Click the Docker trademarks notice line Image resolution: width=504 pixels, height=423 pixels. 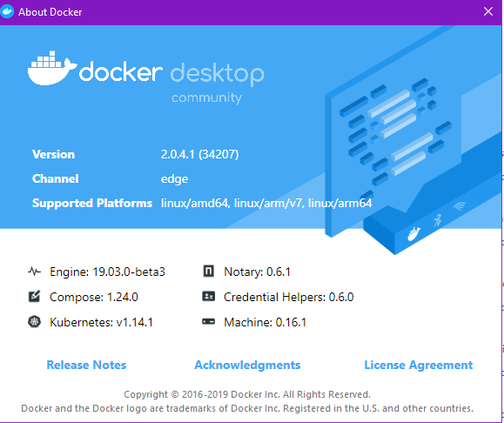[x=247, y=408]
